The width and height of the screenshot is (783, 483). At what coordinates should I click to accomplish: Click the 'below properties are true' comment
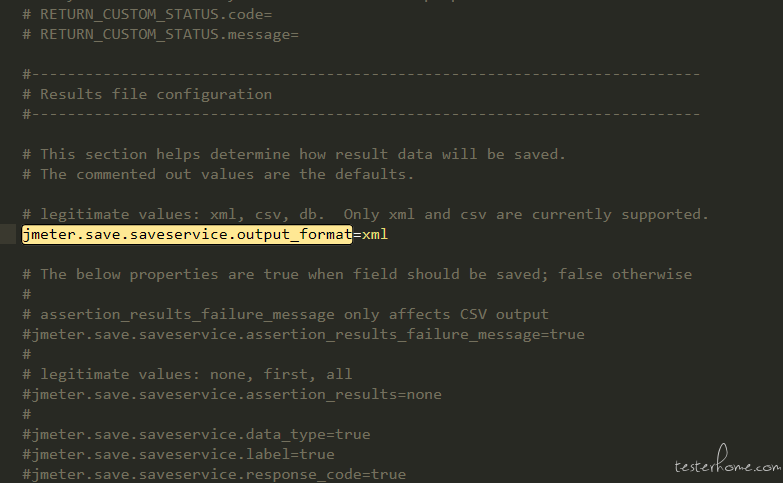pos(357,274)
